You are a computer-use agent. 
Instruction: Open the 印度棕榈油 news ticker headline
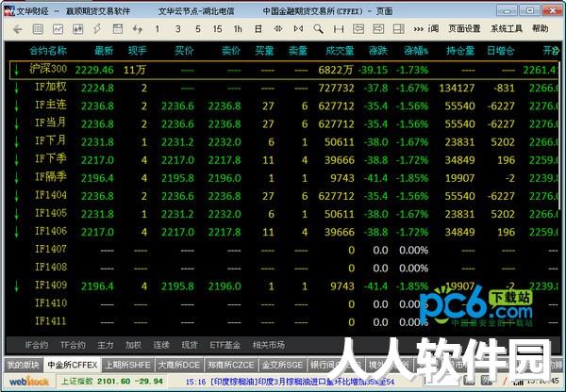click(290, 382)
